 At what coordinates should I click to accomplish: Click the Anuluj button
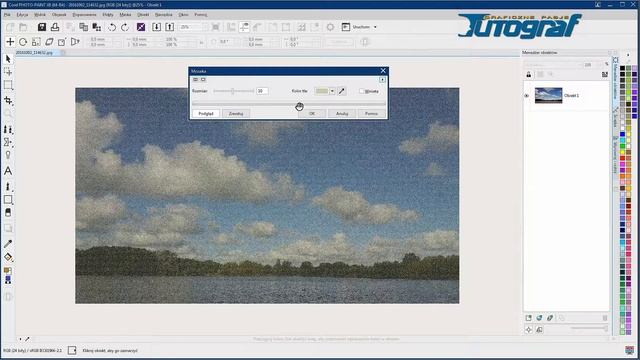click(x=342, y=113)
